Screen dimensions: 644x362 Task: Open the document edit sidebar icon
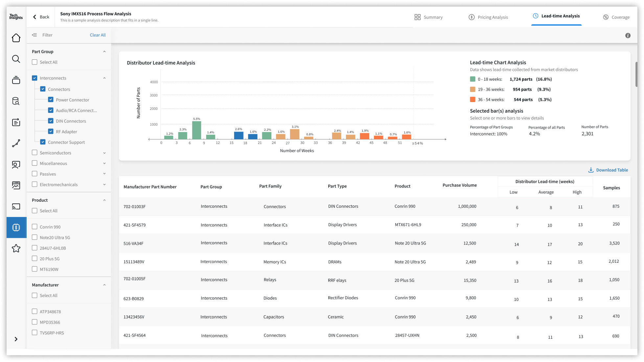(16, 122)
